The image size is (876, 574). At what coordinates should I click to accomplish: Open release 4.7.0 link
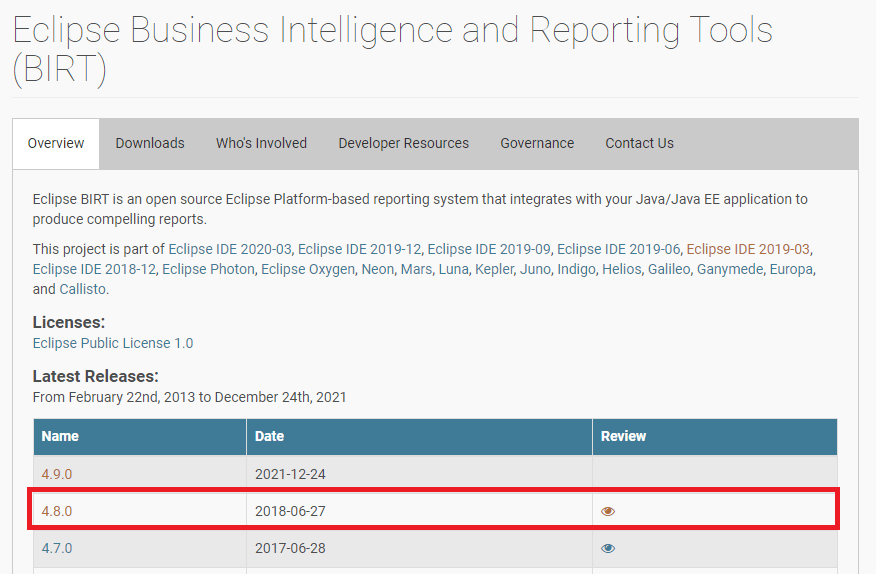click(x=57, y=548)
